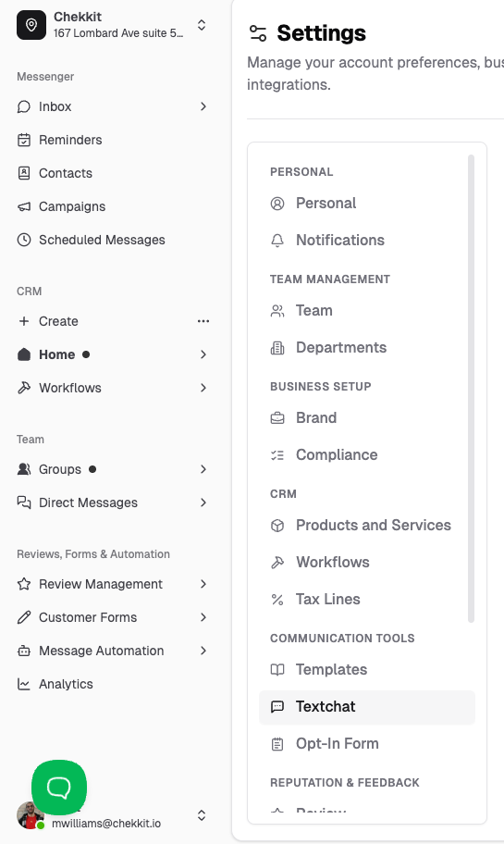The height and width of the screenshot is (844, 504).
Task: Click the Chekkit location pin logo
Action: tap(31, 25)
